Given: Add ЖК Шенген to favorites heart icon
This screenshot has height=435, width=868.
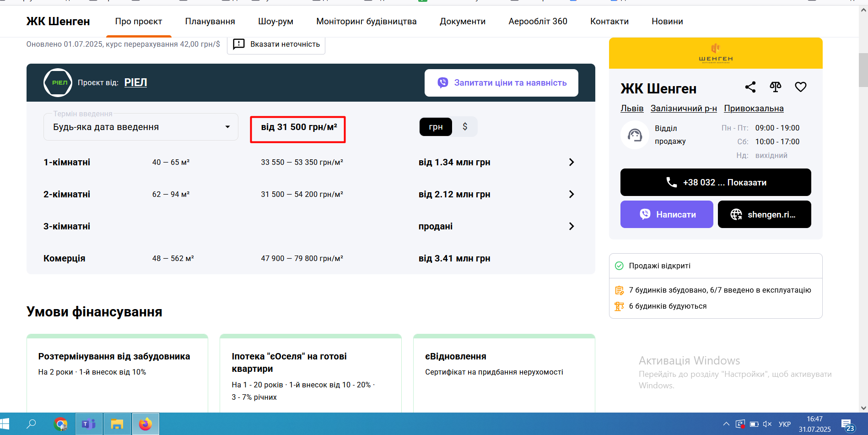Looking at the screenshot, I should [x=801, y=87].
